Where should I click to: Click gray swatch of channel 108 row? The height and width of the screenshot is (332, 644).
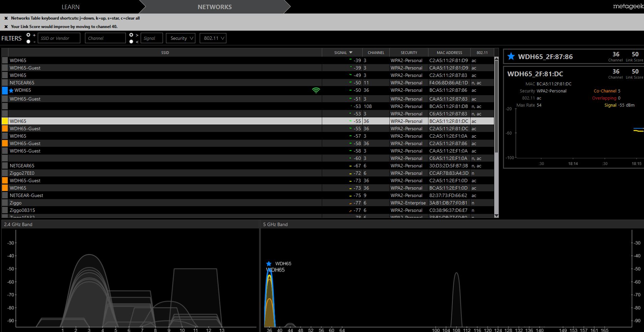tap(5, 106)
